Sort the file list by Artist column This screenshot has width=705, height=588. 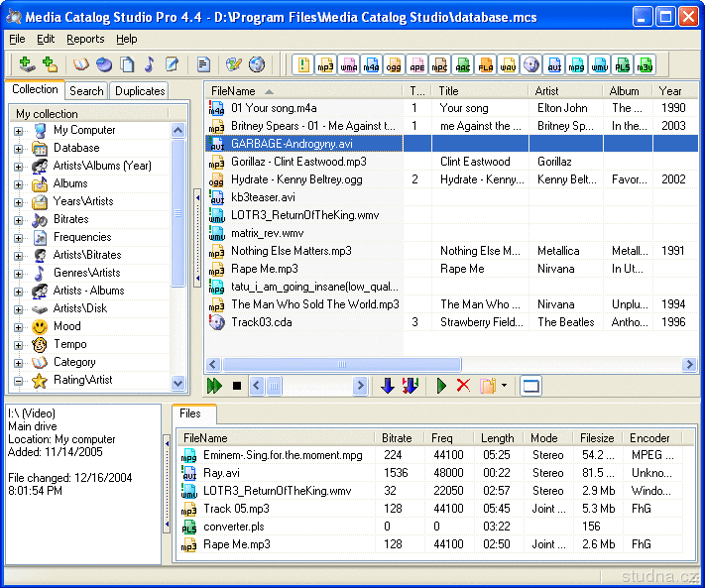[561, 90]
